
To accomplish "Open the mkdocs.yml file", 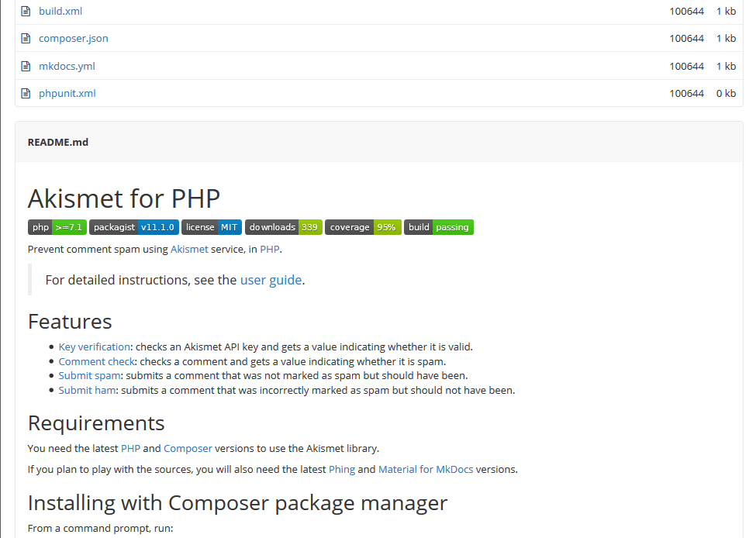I will click(x=67, y=66).
